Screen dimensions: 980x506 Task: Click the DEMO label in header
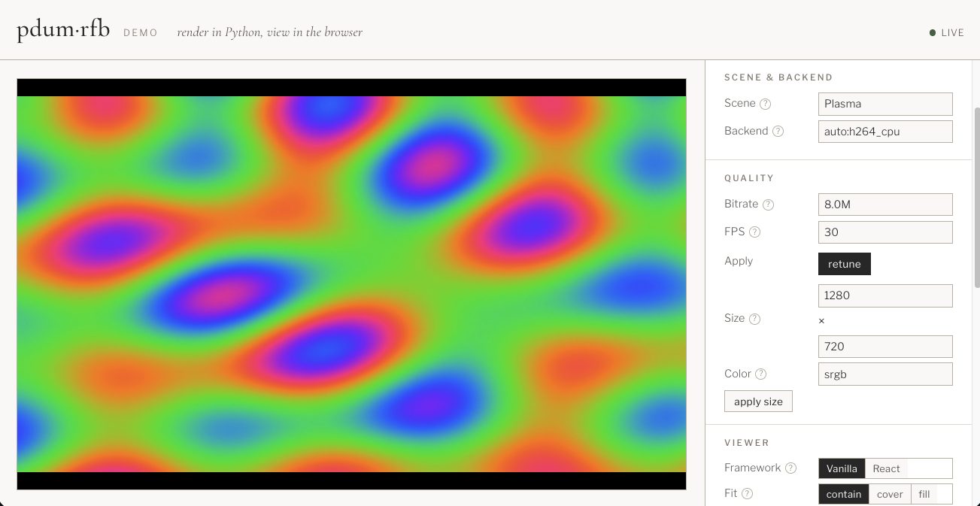tap(141, 33)
